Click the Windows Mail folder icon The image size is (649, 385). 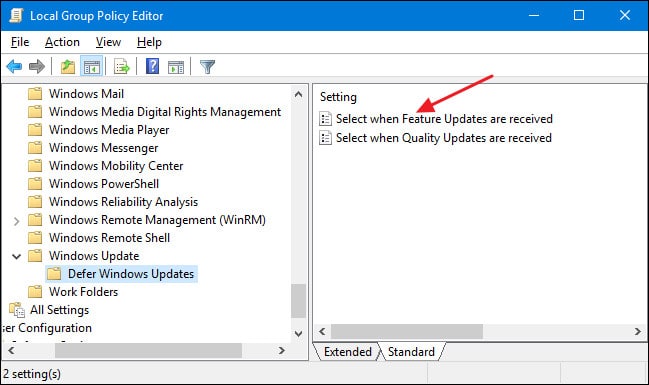click(35, 94)
